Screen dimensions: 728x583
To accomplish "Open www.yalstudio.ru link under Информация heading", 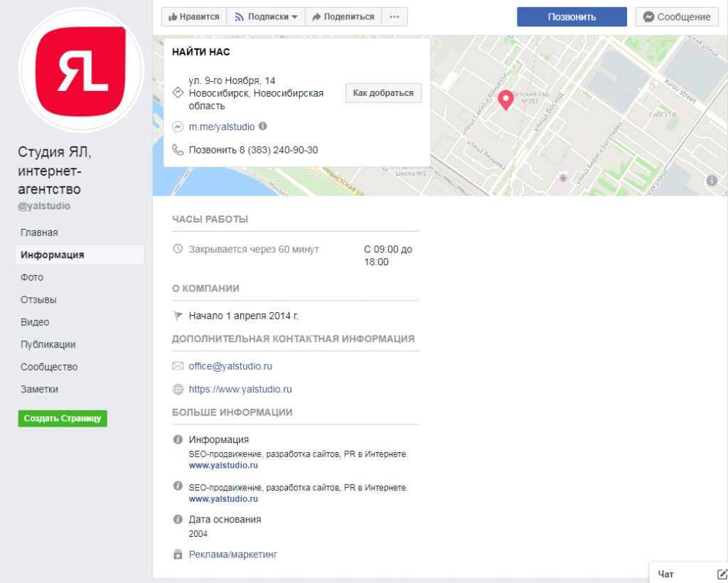I will (223, 465).
